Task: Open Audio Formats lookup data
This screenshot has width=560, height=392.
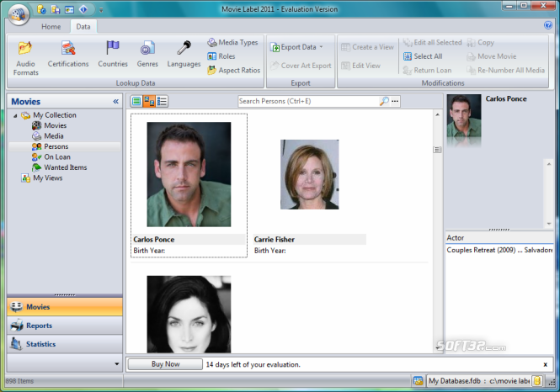Action: tap(25, 58)
